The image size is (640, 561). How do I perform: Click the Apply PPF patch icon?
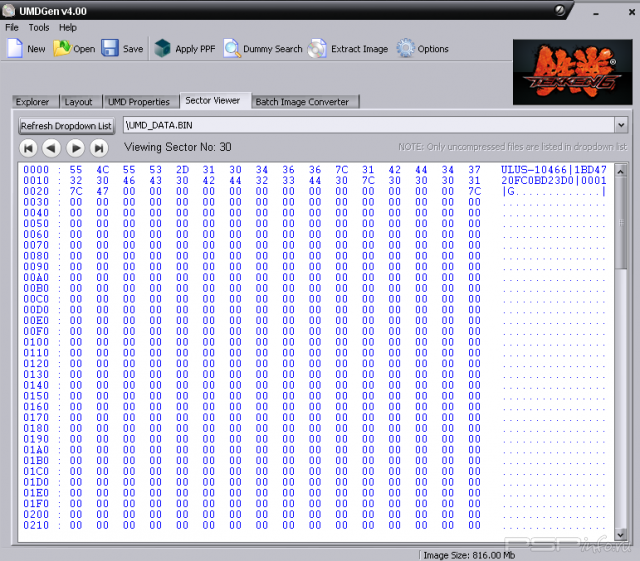coord(163,49)
